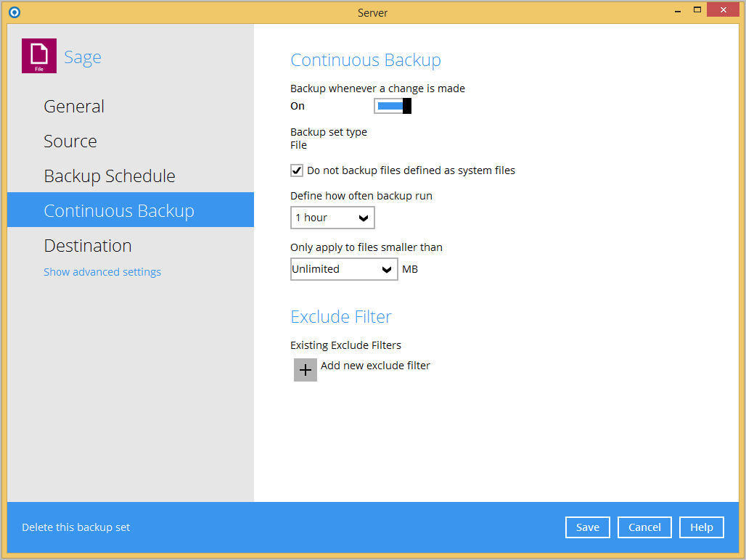Open Help from the bottom bar
Screen dimensions: 746x560
701,527
